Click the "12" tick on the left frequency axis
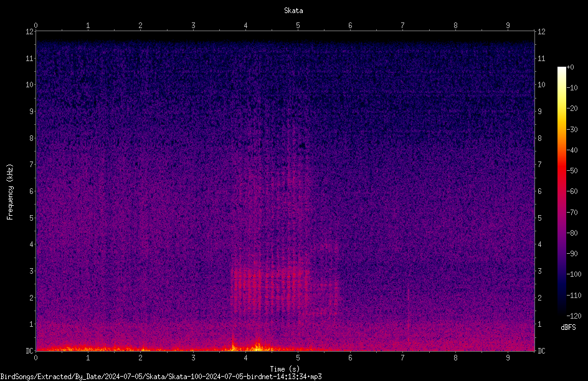The image size is (588, 381). pos(29,32)
